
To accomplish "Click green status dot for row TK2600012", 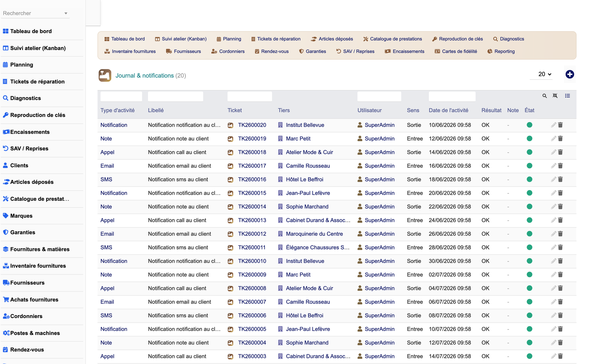I will pos(529,234).
